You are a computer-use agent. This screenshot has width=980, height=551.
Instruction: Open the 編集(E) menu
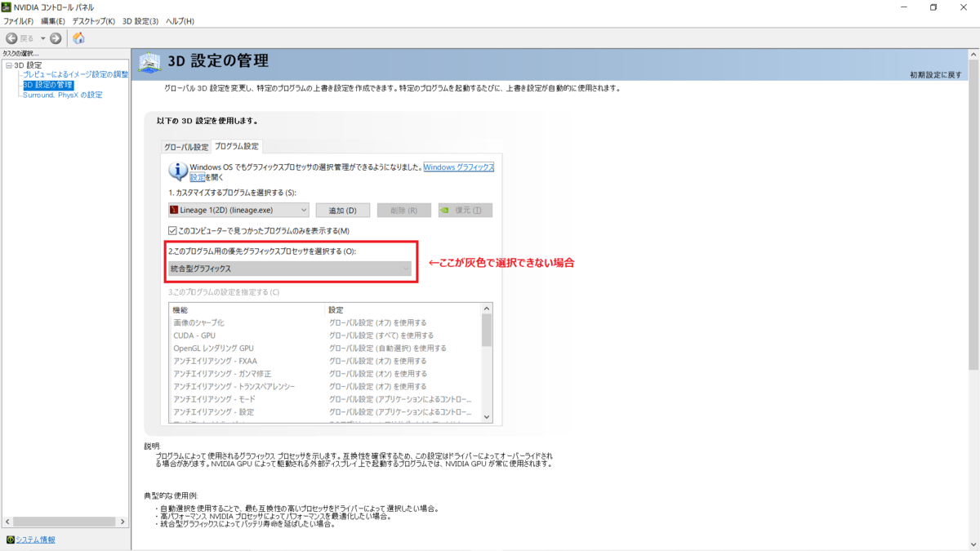[x=53, y=21]
